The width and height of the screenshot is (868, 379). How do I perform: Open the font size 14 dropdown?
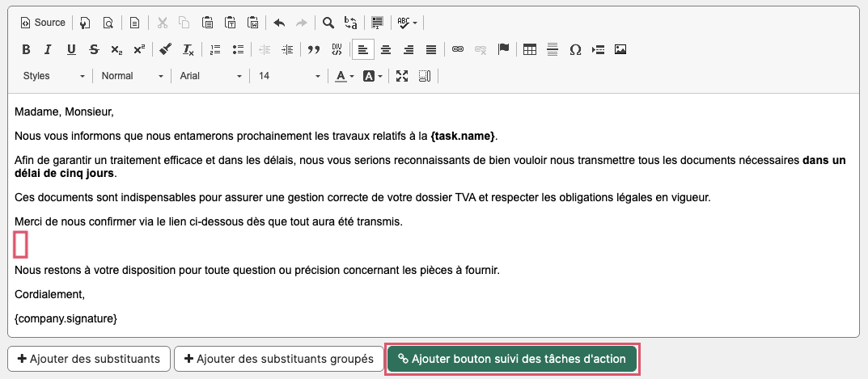[289, 76]
